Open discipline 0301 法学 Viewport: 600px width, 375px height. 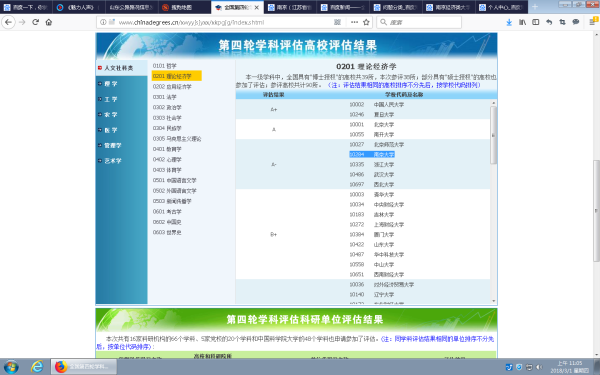point(165,97)
